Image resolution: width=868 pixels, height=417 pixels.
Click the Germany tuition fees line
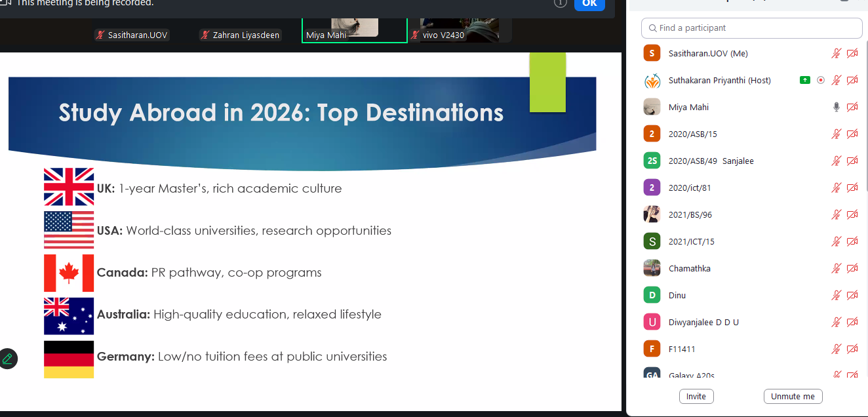tap(242, 357)
